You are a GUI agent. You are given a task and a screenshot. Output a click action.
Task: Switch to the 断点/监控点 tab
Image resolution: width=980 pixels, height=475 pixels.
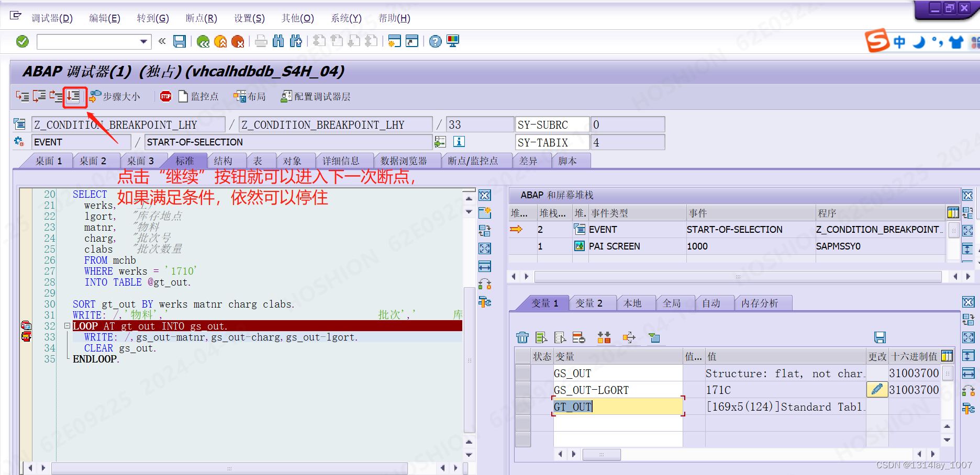click(x=473, y=161)
